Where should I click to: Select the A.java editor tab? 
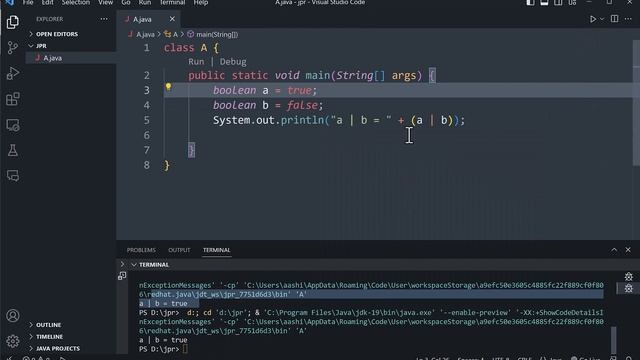click(142, 19)
